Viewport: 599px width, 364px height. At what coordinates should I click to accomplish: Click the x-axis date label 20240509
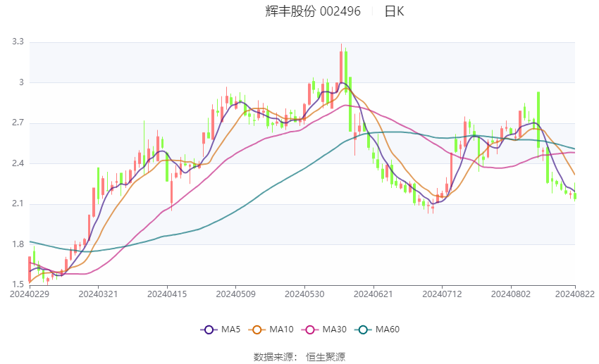pyautogui.click(x=235, y=294)
